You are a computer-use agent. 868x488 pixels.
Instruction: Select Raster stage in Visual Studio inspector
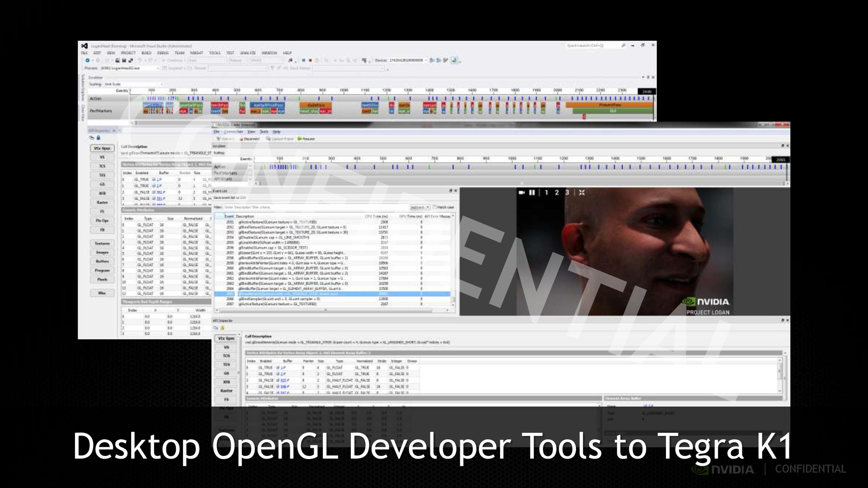point(102,202)
